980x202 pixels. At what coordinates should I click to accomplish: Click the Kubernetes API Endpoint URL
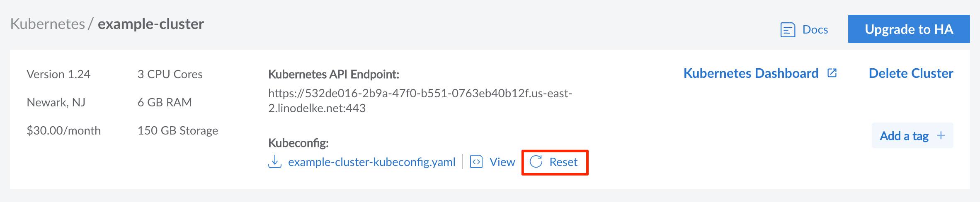tap(420, 101)
